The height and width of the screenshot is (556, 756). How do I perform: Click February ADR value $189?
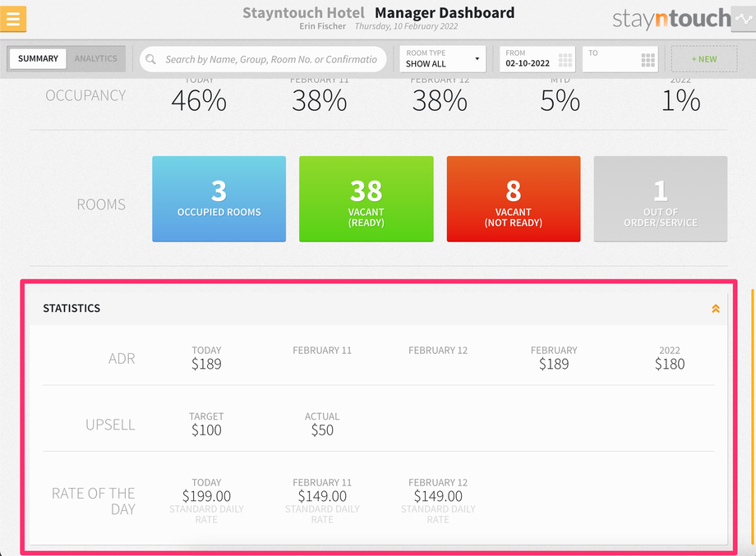click(x=554, y=365)
